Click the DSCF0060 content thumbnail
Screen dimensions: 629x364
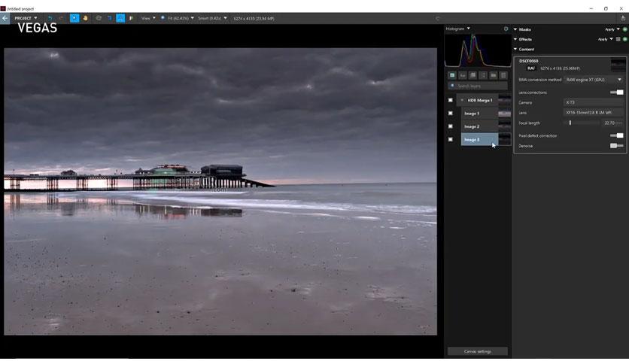click(618, 65)
